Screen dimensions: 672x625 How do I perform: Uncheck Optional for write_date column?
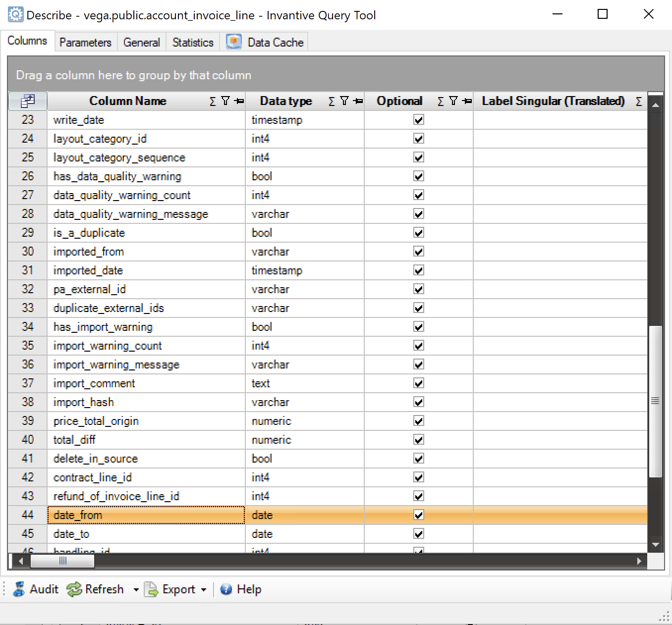(x=419, y=119)
